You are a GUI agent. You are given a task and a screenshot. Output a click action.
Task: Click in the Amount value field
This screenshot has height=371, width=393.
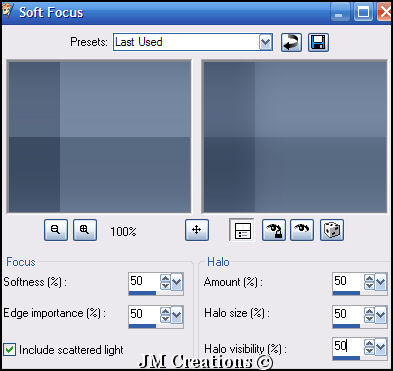tap(348, 282)
